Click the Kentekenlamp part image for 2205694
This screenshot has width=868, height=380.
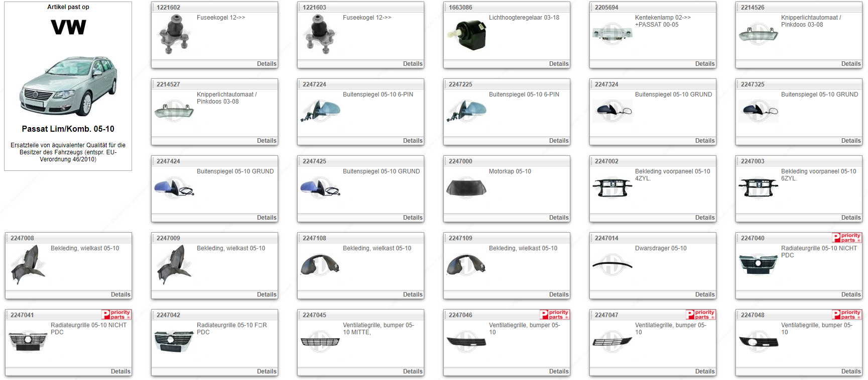(x=612, y=34)
